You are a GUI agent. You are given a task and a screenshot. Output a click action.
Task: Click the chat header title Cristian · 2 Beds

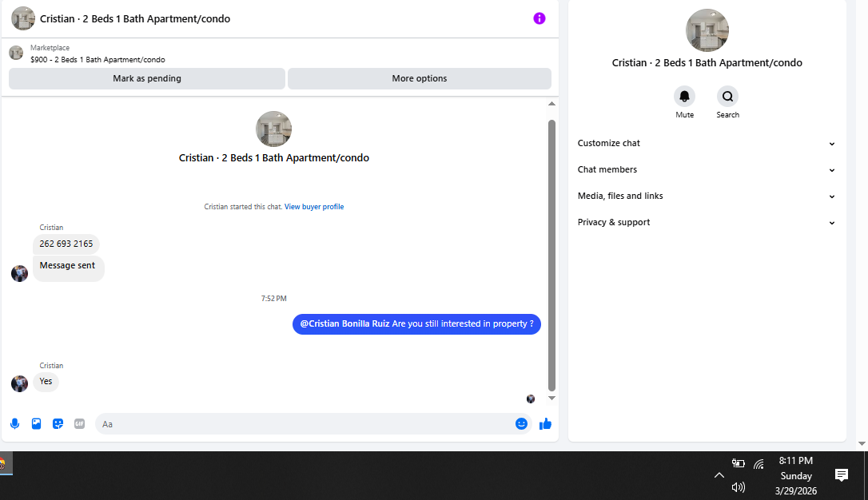click(x=135, y=19)
